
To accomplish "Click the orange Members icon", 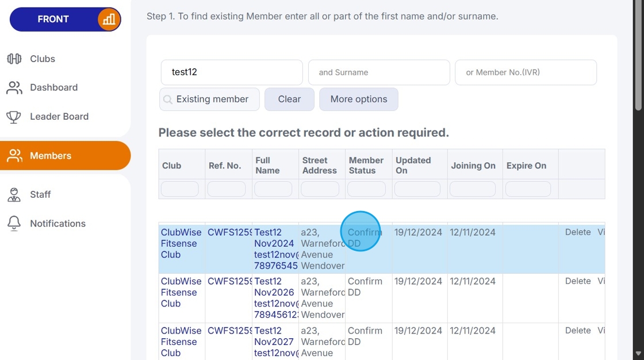I will click(14, 155).
